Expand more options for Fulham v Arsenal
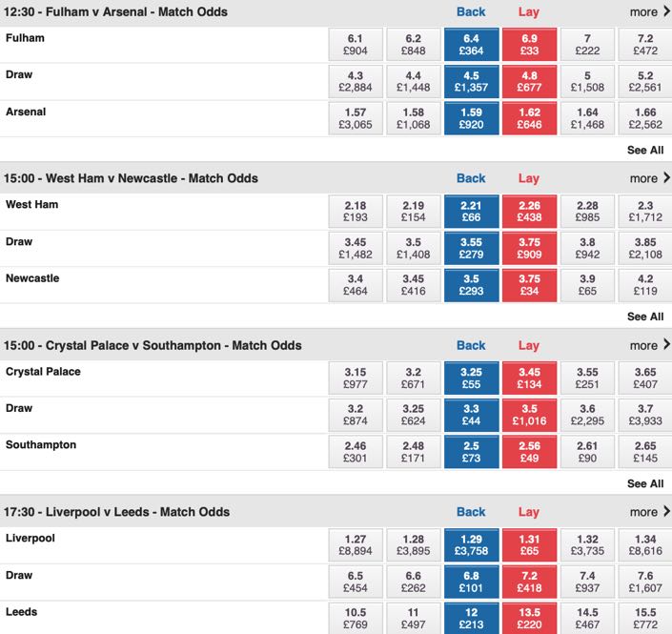The image size is (672, 634). 650,12
